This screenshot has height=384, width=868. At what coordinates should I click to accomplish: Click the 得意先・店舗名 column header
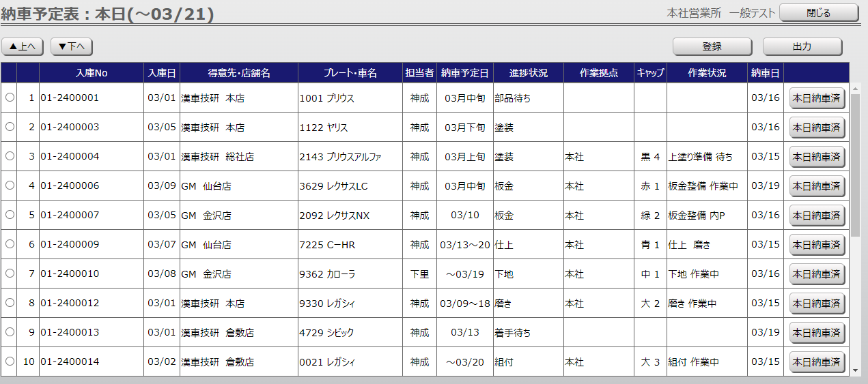coord(239,73)
